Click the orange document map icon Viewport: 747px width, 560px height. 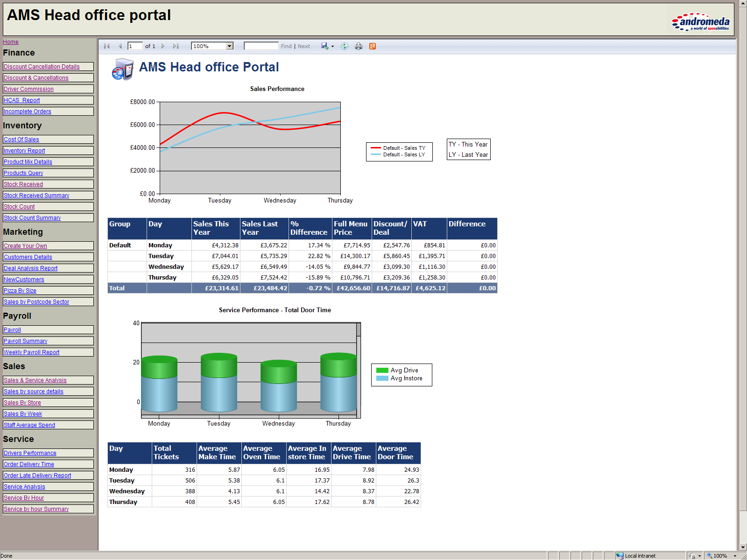click(x=373, y=46)
